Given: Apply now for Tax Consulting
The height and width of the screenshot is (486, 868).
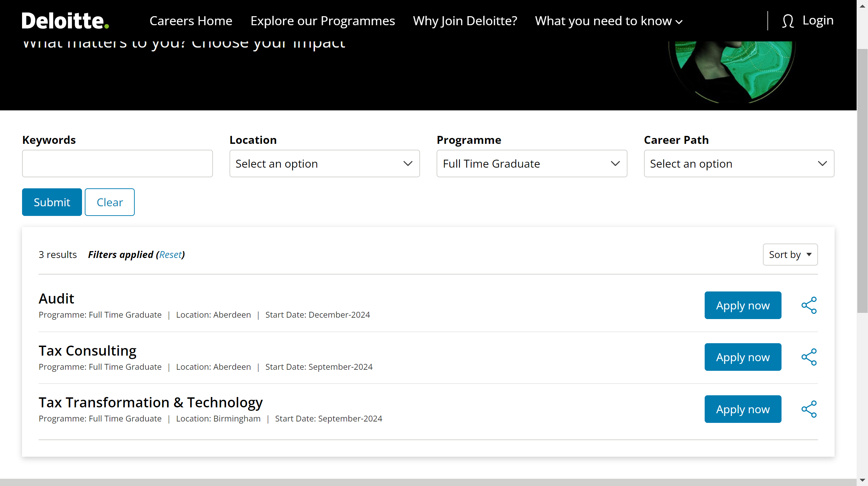Looking at the screenshot, I should pyautogui.click(x=743, y=357).
